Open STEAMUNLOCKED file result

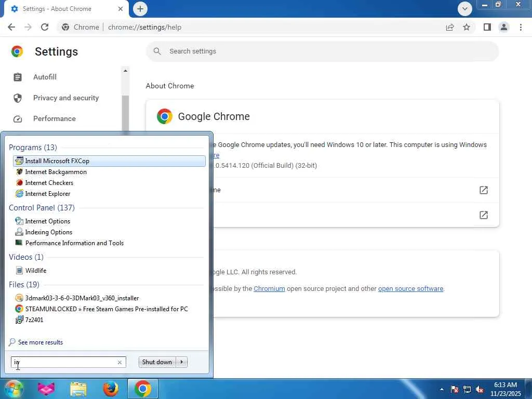pos(109,309)
